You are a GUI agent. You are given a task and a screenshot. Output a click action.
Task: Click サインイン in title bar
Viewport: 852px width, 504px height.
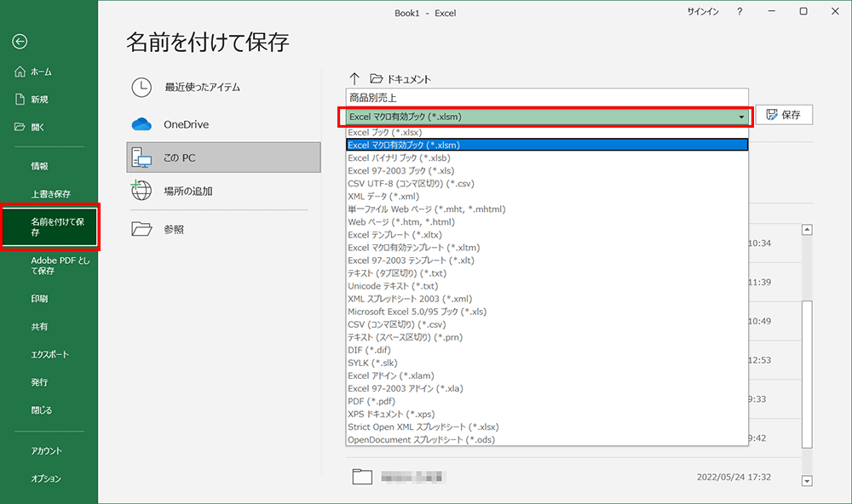click(x=702, y=11)
